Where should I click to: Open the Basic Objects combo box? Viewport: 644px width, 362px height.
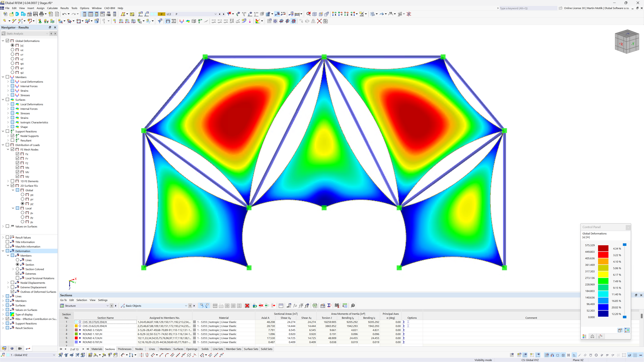(186, 306)
